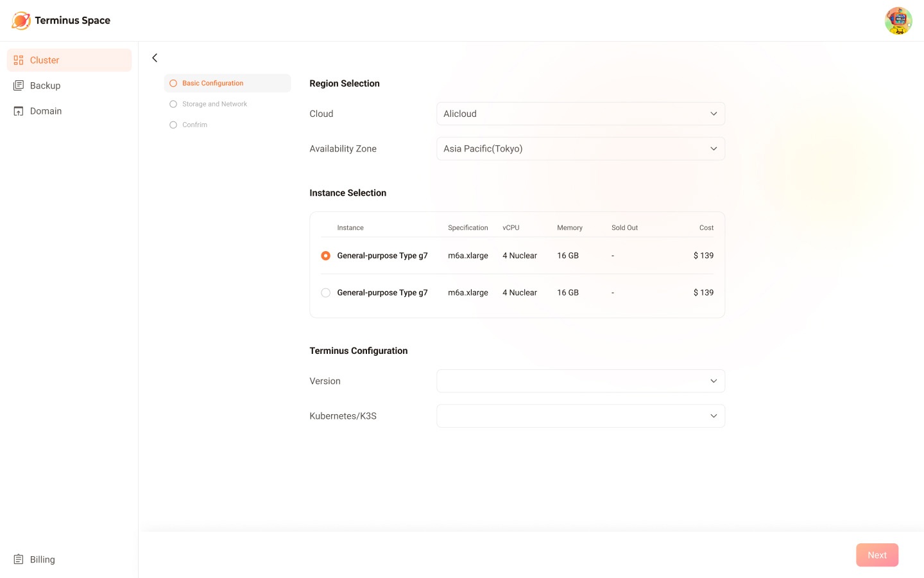
Task: Expand the Availability Zone dropdown
Action: pos(580,149)
